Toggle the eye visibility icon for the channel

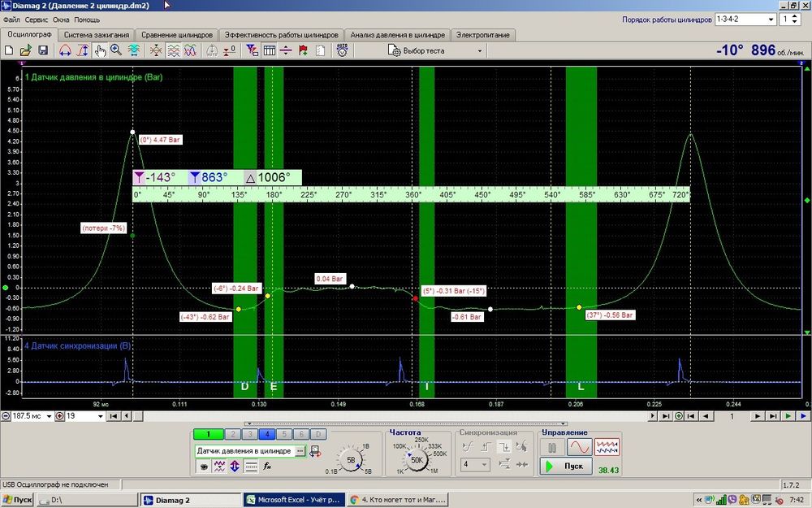point(202,466)
